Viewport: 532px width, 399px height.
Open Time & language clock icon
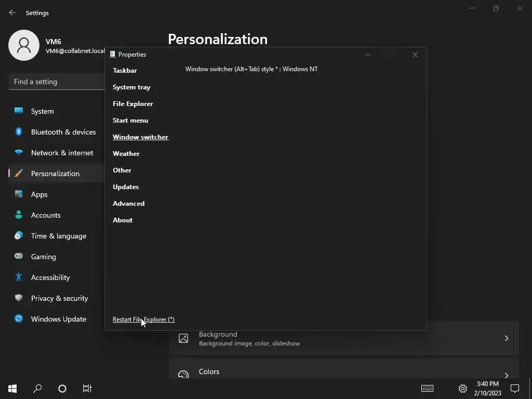(19, 235)
